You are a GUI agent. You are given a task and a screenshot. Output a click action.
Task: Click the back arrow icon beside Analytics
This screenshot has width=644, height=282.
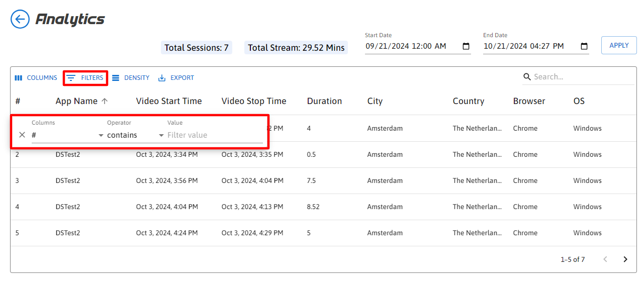[x=20, y=20]
